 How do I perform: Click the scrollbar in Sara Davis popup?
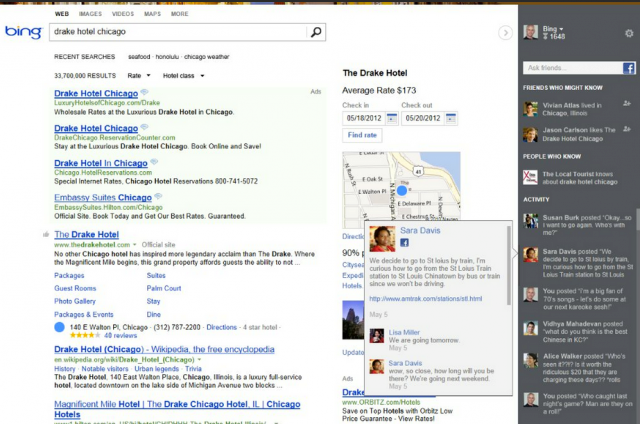click(x=509, y=265)
